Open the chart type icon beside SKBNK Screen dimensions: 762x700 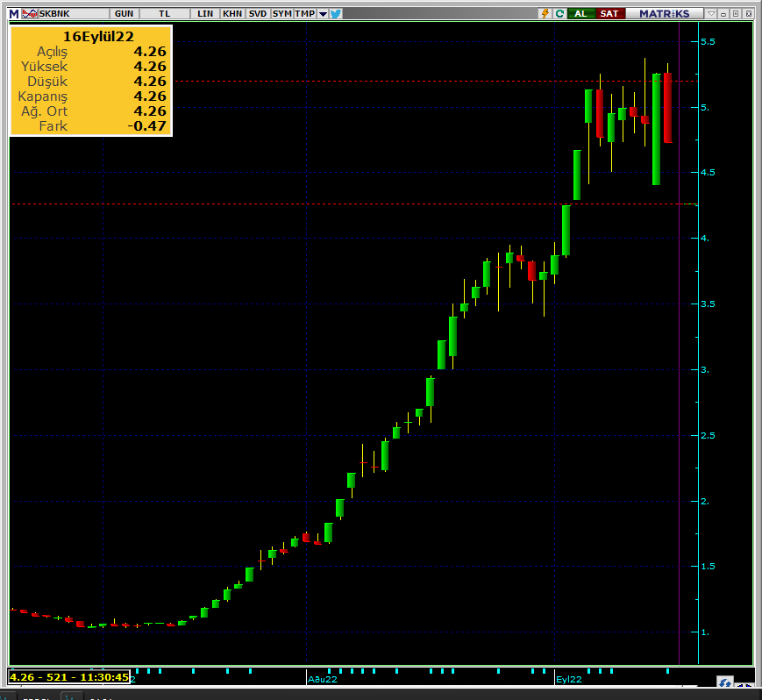(x=30, y=14)
